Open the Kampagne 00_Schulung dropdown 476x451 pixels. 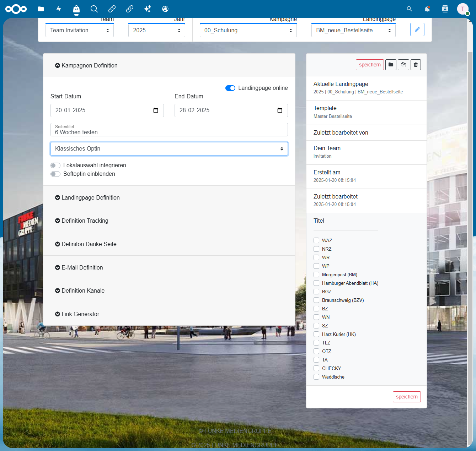tap(248, 31)
